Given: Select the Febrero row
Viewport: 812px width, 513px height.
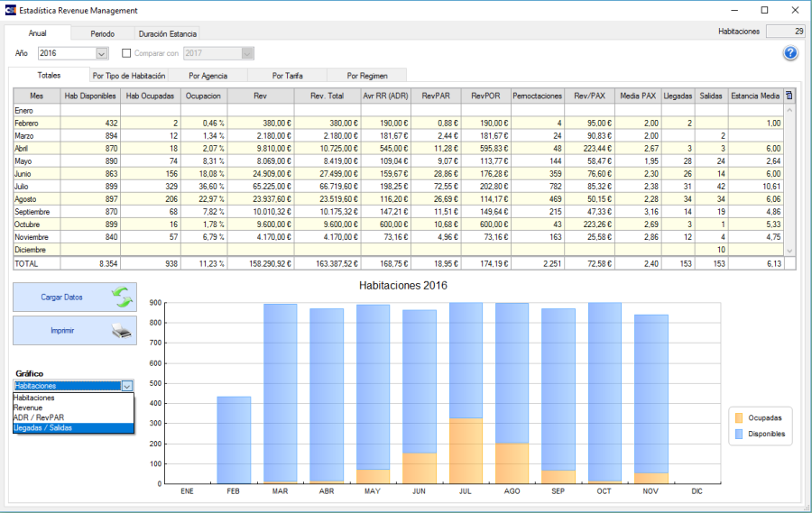Looking at the screenshot, I should pyautogui.click(x=399, y=124).
